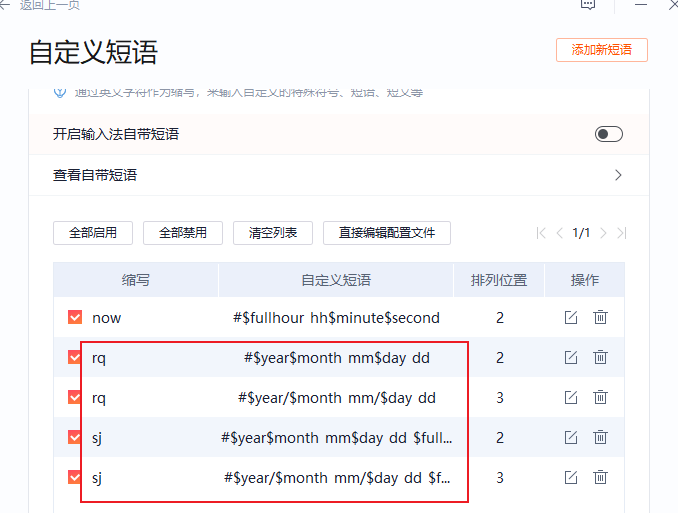The width and height of the screenshot is (678, 513).
Task: Delete the sj row at position 3
Action: pos(600,477)
